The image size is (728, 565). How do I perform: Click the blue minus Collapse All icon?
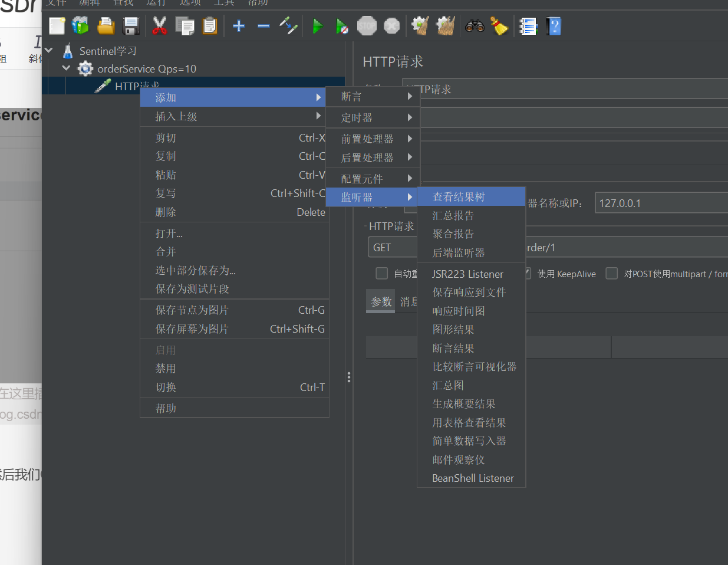(x=263, y=26)
